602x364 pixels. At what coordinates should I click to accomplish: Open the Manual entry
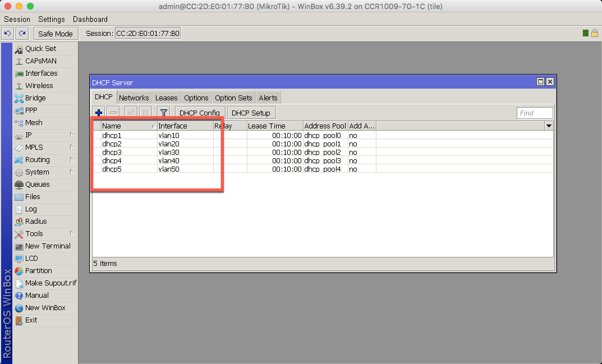tap(45, 295)
